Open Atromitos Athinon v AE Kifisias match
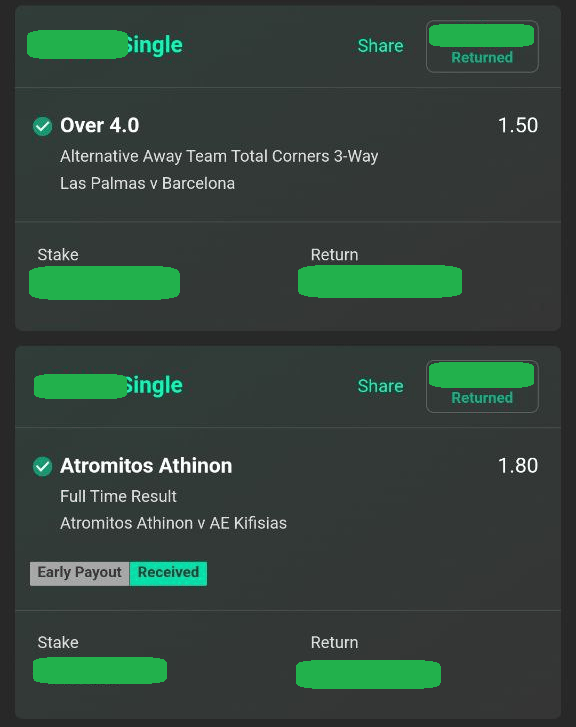This screenshot has height=727, width=576. click(173, 523)
